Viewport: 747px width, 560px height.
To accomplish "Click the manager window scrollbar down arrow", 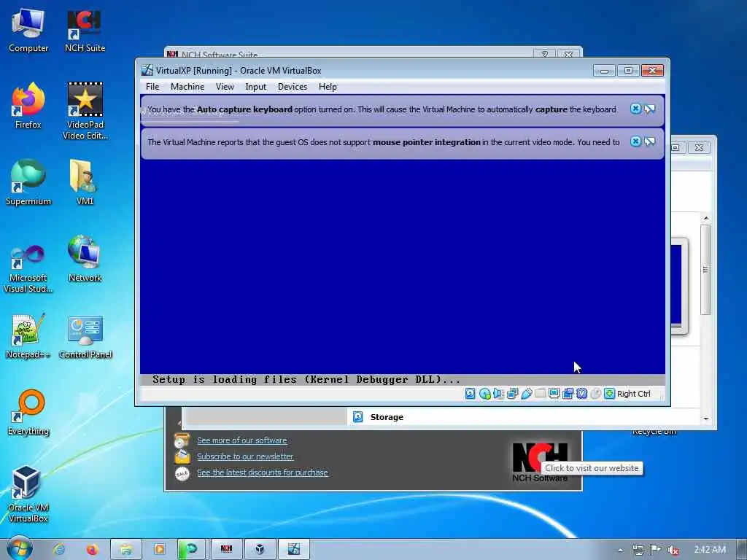I will click(x=706, y=419).
